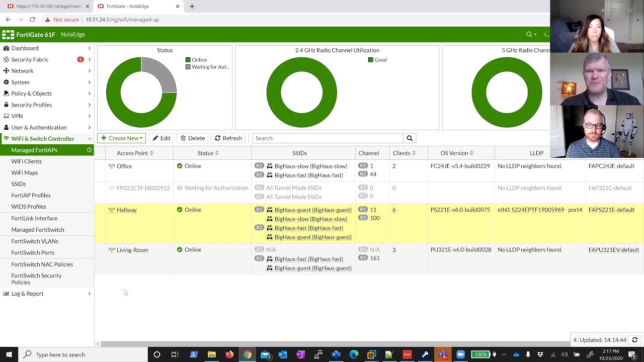The width and height of the screenshot is (644, 362).
Task: Expand the Log & Report menu
Action: 47,294
